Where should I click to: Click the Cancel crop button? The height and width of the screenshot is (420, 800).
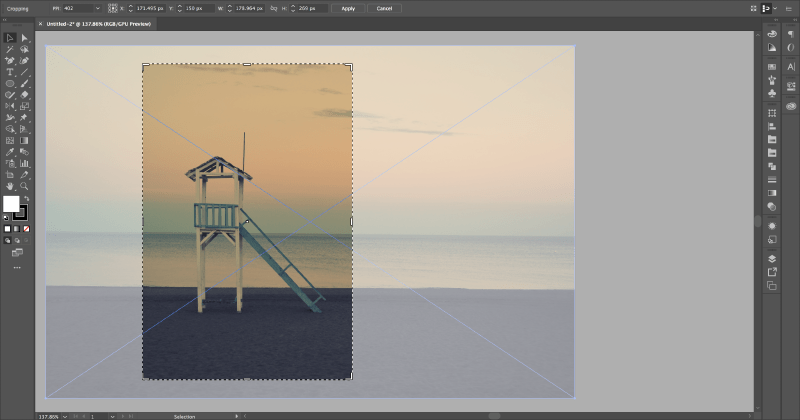384,8
